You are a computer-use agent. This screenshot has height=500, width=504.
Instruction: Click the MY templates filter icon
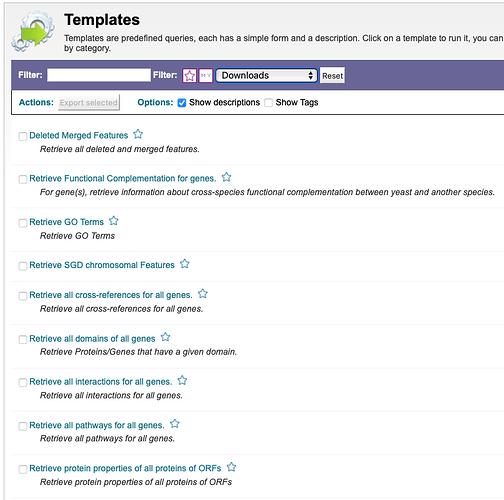(206, 76)
